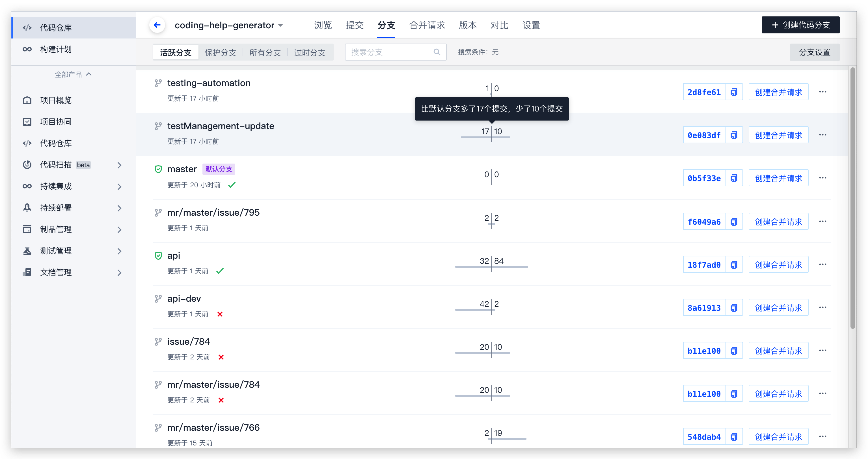Click the 创建代码分支 button
Viewport: 868px width, 459px height.
(800, 25)
